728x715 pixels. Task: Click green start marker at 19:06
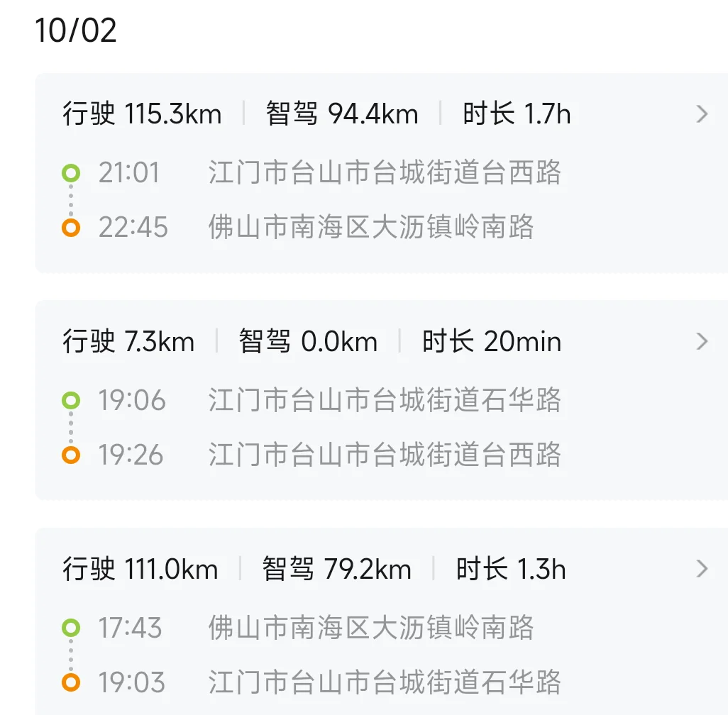point(71,400)
